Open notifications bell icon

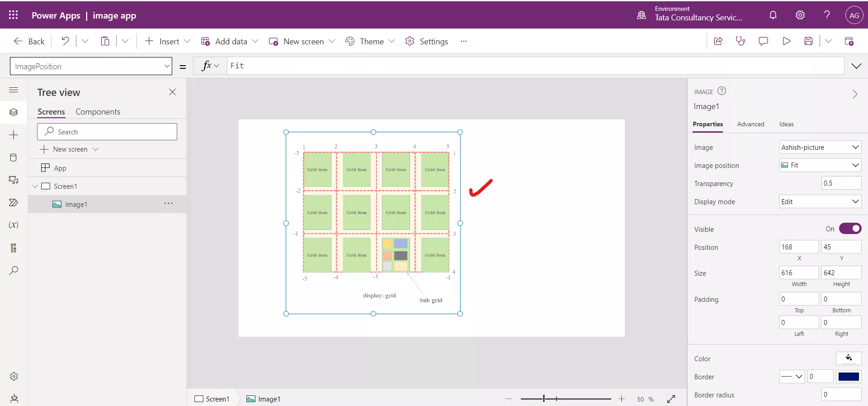pyautogui.click(x=773, y=15)
